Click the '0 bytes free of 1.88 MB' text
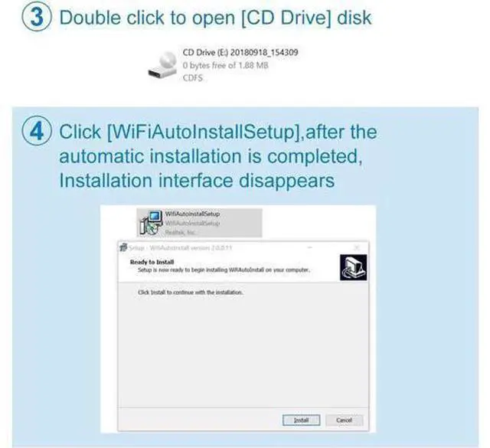Image resolution: width=490 pixels, height=448 pixels. pyautogui.click(x=225, y=65)
